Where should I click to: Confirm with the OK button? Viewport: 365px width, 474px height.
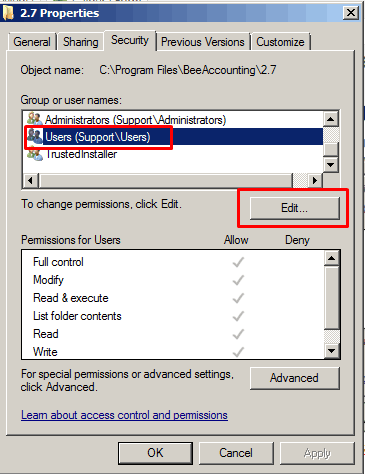155,453
